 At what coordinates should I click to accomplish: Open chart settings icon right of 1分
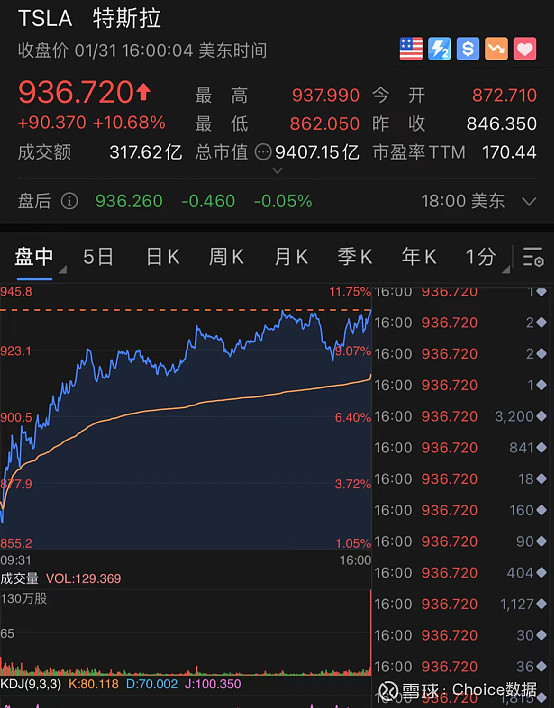(533, 257)
